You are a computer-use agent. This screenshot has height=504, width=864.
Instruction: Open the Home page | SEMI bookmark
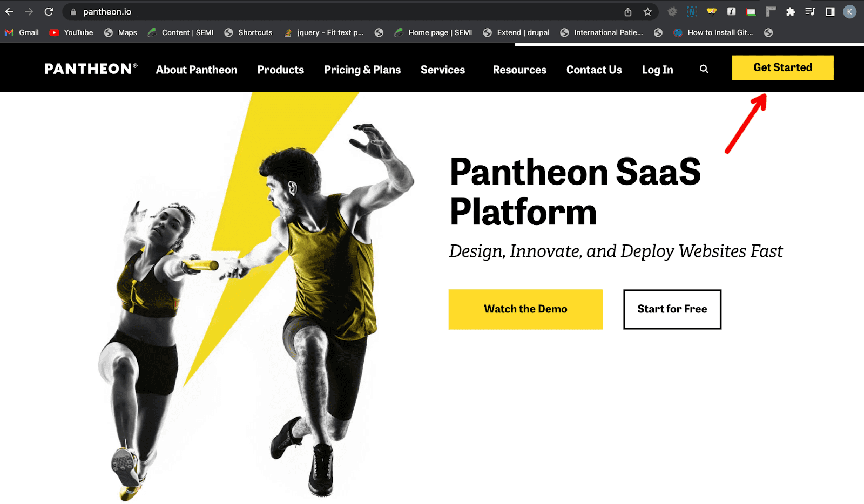433,32
